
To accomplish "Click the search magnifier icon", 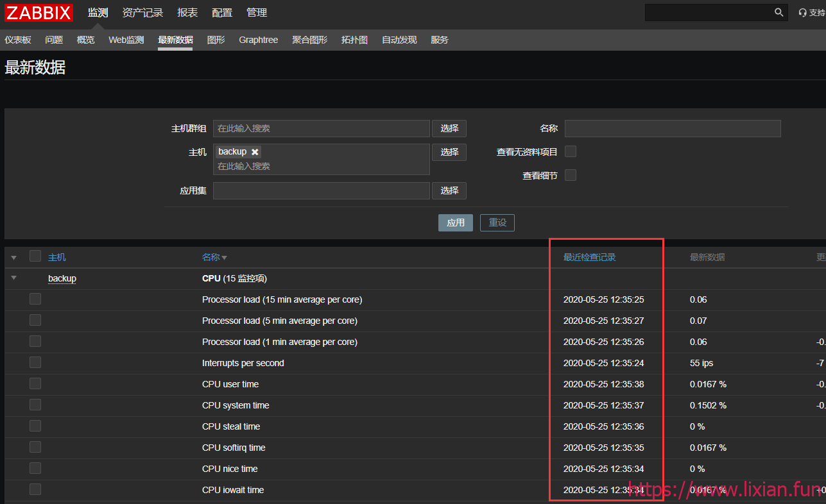I will [x=779, y=12].
